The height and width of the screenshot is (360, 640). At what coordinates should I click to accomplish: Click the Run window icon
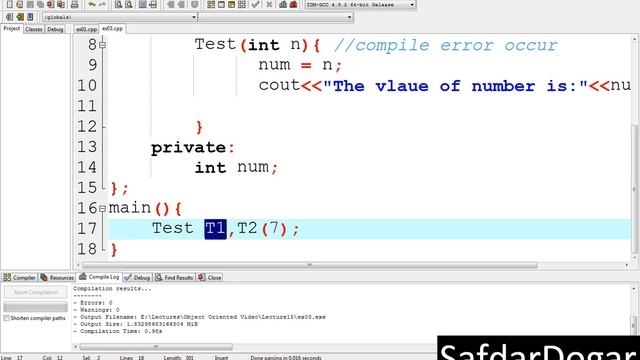coord(221,4)
